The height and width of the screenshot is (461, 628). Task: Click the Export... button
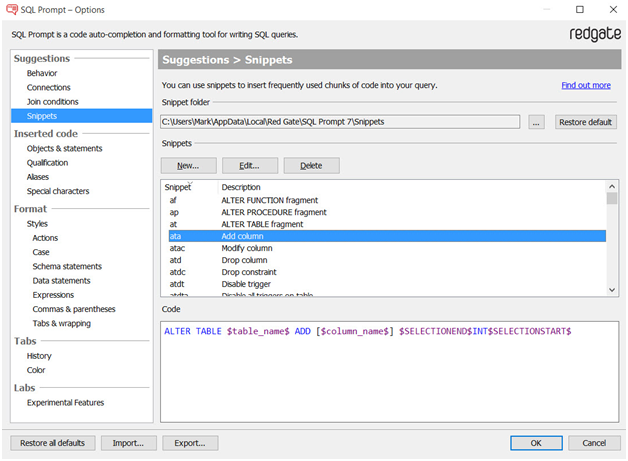point(190,443)
